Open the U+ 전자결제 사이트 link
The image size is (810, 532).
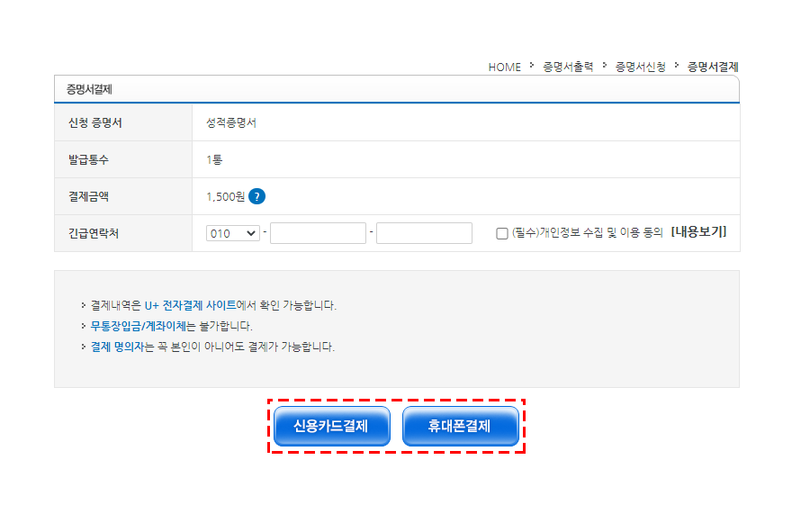pos(190,305)
